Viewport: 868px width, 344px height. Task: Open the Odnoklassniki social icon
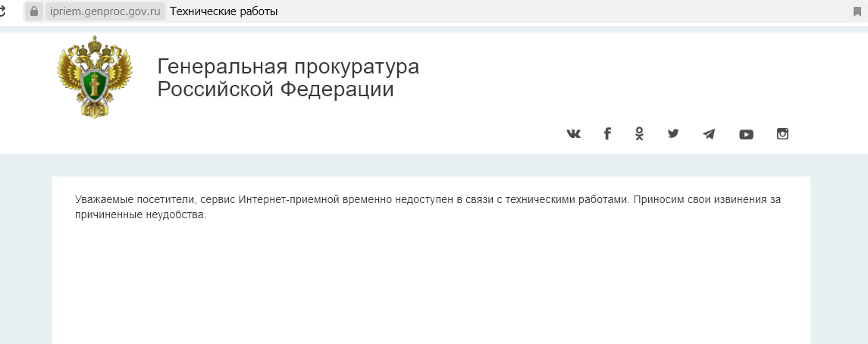pos(639,133)
